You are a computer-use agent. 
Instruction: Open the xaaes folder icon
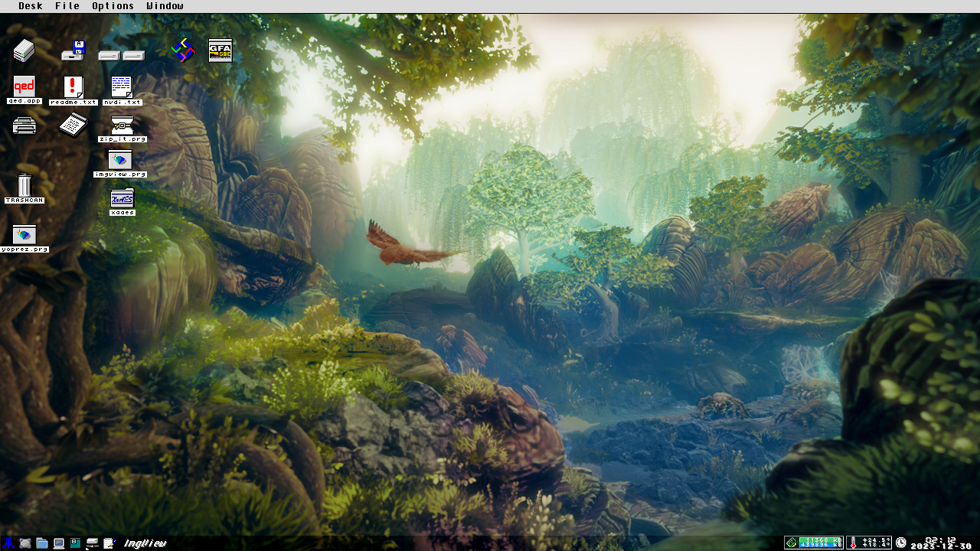(122, 201)
